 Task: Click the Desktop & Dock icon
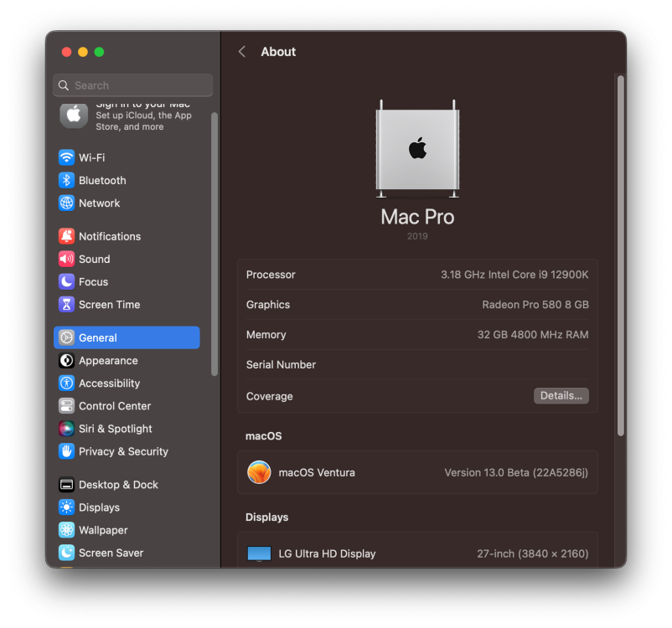(x=66, y=485)
